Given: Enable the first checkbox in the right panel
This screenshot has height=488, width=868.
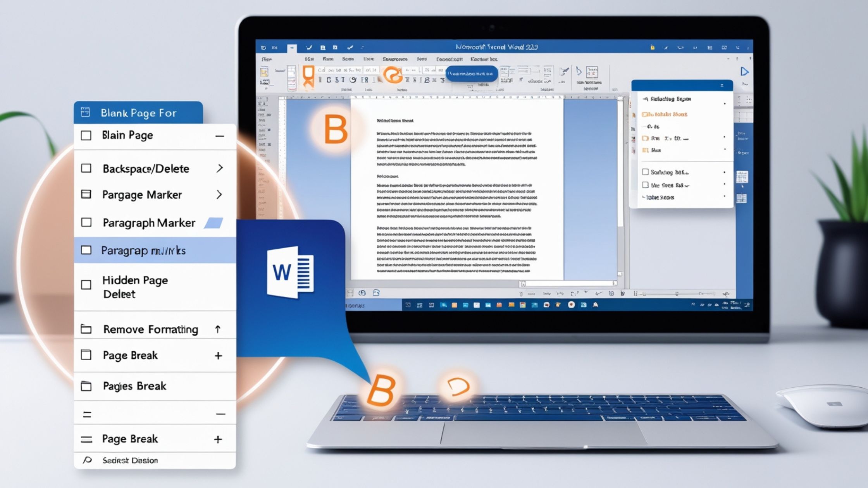Looking at the screenshot, I should (x=645, y=172).
